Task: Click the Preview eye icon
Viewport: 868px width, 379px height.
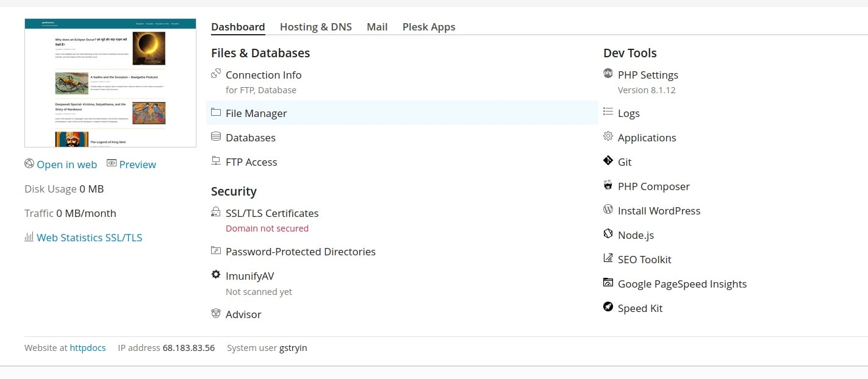Action: click(x=112, y=163)
